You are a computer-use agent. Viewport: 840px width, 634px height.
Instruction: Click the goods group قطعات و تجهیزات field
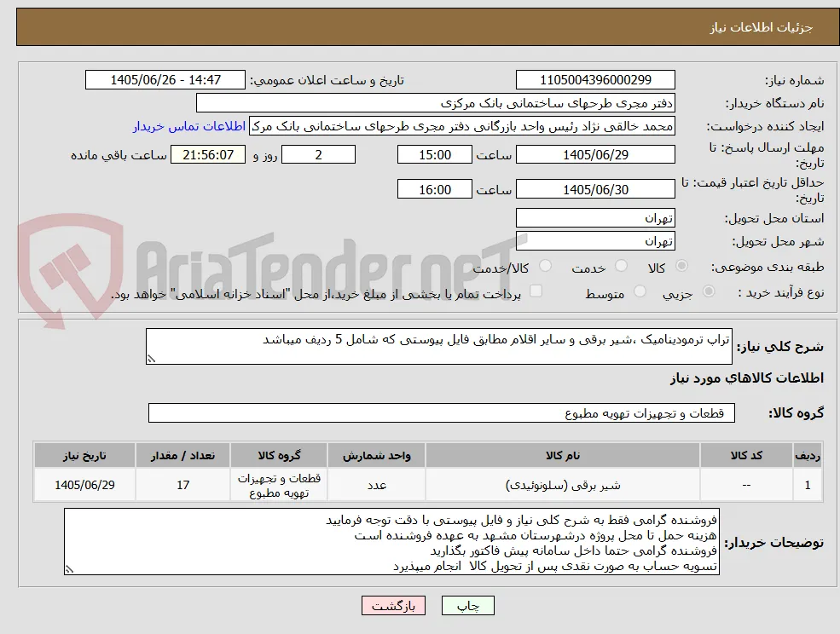(442, 413)
